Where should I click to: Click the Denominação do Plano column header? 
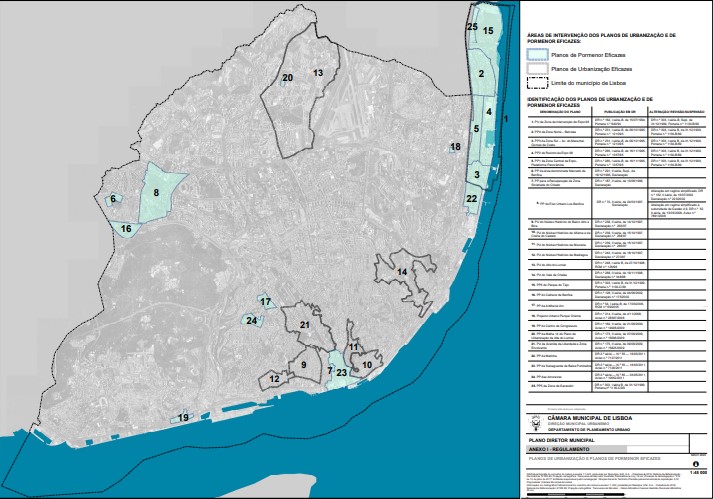(553, 109)
